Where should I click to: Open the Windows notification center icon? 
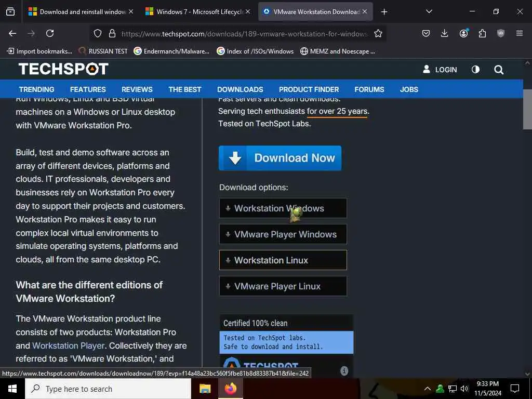click(x=515, y=389)
